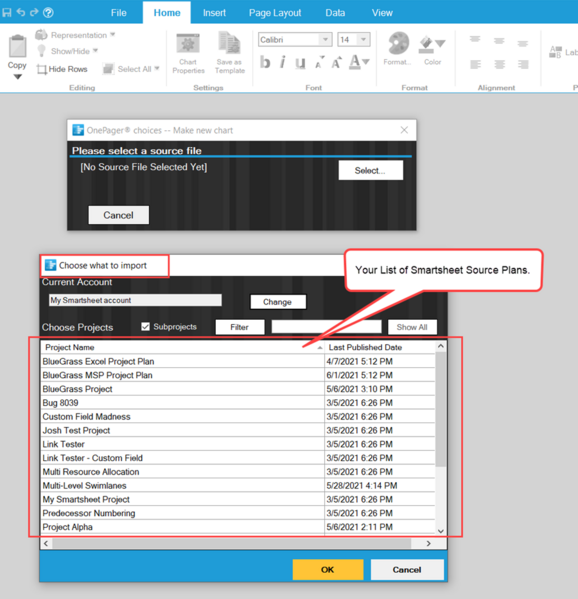The height and width of the screenshot is (599, 578).
Task: Click the Format painter palette icon
Action: point(398,43)
